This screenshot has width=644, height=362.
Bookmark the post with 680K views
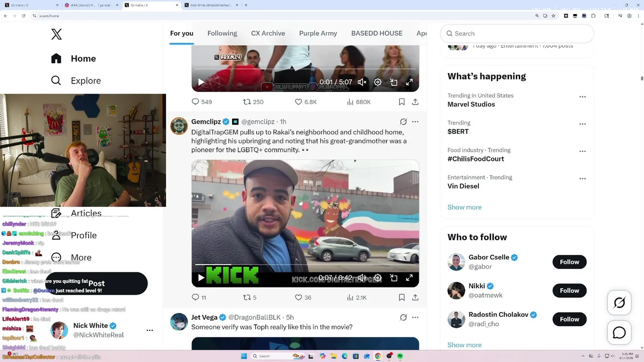coord(401,102)
